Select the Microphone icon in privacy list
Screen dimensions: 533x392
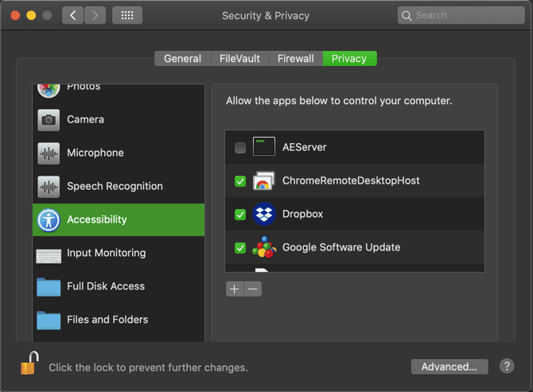(49, 153)
